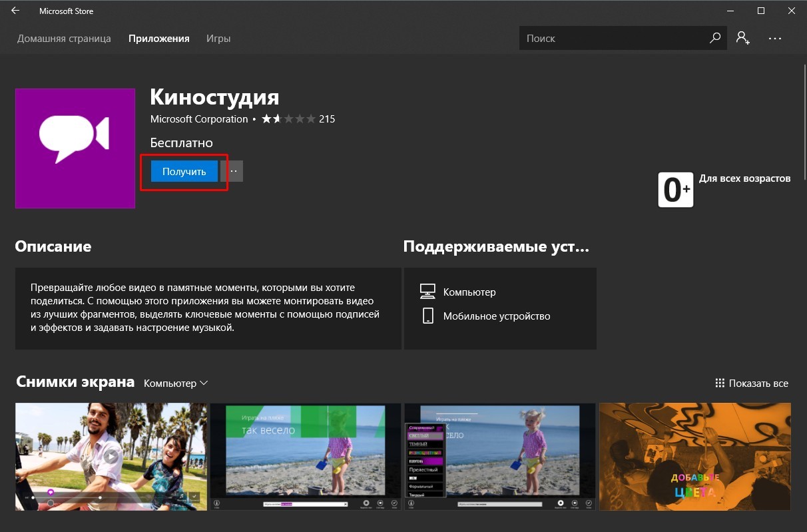
Task: Open the так весело beach screenshot
Action: [x=306, y=457]
